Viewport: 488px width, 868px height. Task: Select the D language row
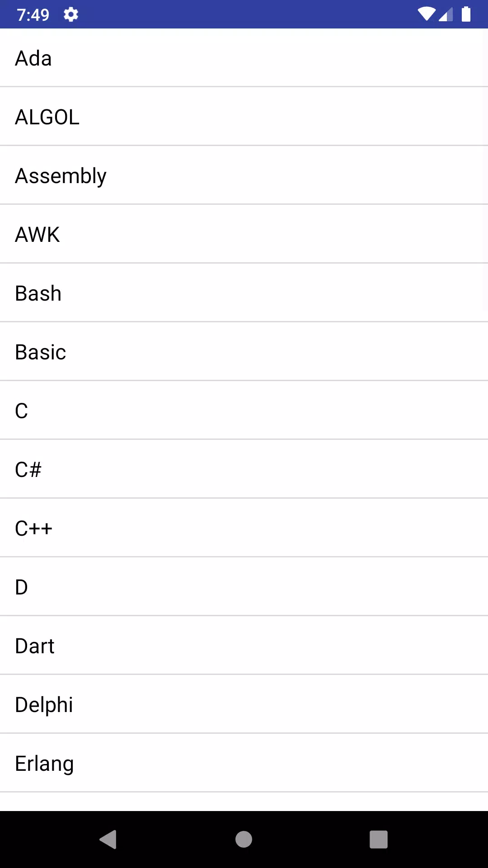point(244,586)
